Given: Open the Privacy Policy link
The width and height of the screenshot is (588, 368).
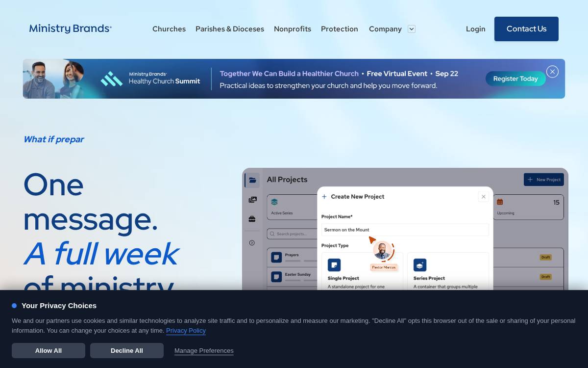Looking at the screenshot, I should click(186, 331).
